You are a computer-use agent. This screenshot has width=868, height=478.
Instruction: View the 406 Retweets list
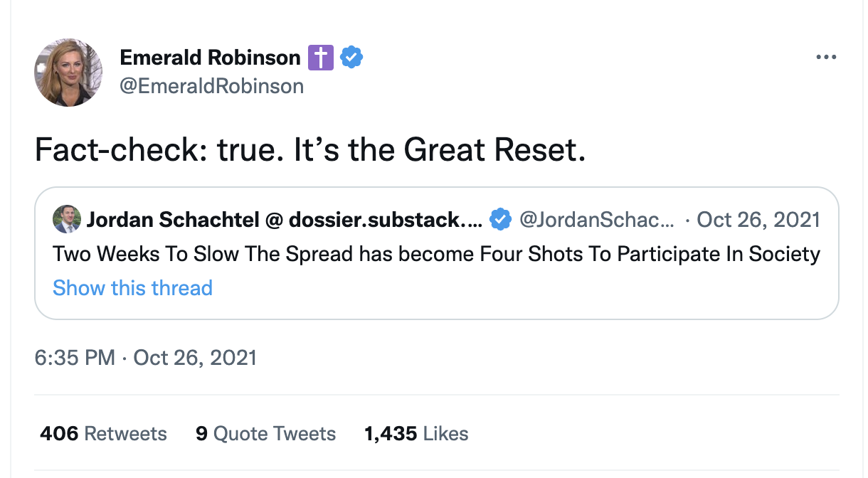(103, 434)
